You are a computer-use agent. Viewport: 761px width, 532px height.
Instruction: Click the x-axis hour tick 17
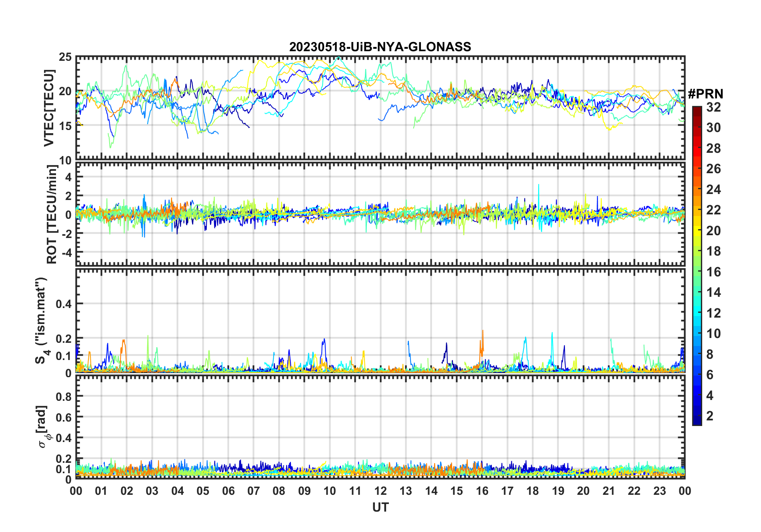[x=507, y=491]
